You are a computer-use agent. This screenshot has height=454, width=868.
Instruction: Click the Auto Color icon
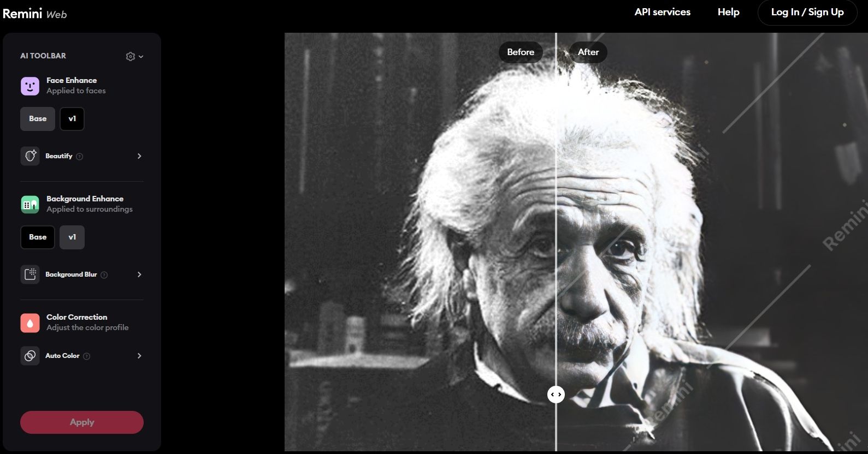(30, 356)
